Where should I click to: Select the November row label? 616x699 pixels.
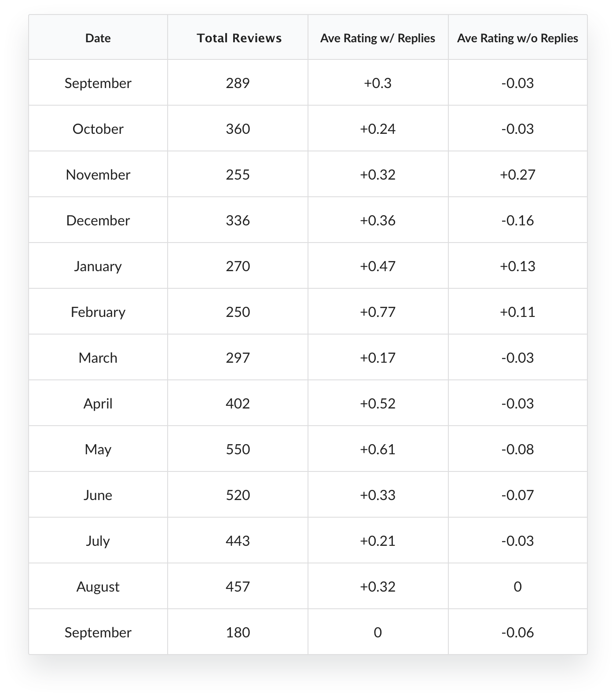[98, 175]
